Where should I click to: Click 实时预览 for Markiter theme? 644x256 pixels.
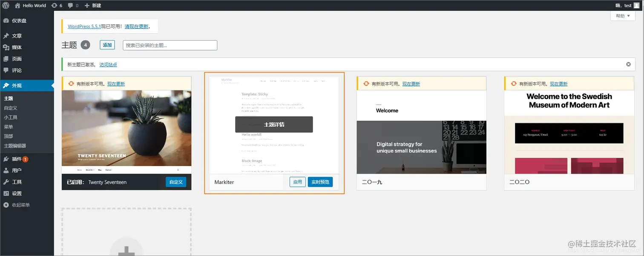320,182
